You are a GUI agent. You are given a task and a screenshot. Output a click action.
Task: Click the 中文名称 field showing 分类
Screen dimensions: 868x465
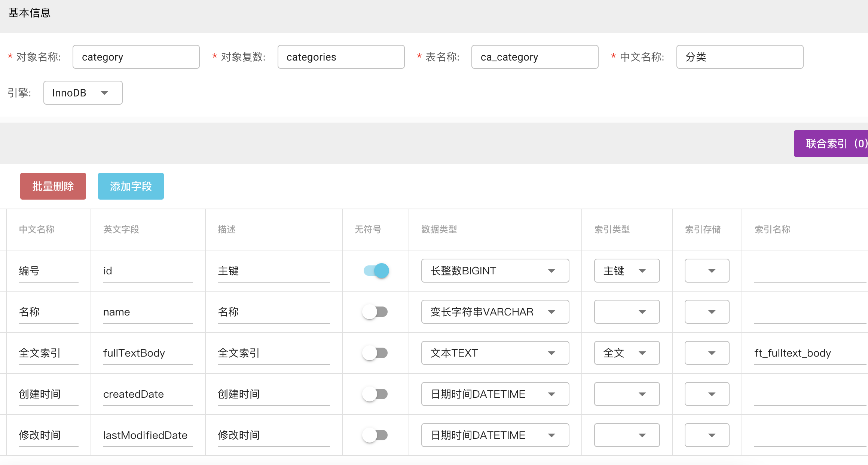(x=739, y=57)
